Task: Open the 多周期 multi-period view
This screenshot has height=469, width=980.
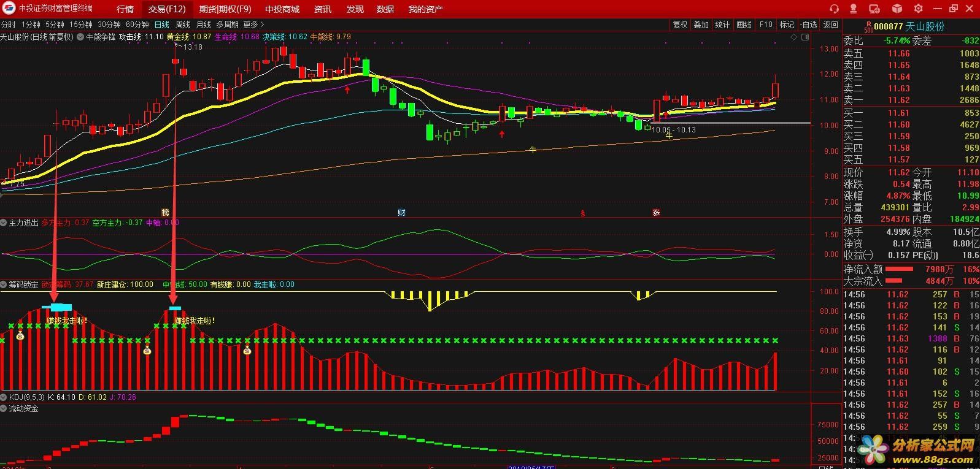Action: tap(227, 25)
